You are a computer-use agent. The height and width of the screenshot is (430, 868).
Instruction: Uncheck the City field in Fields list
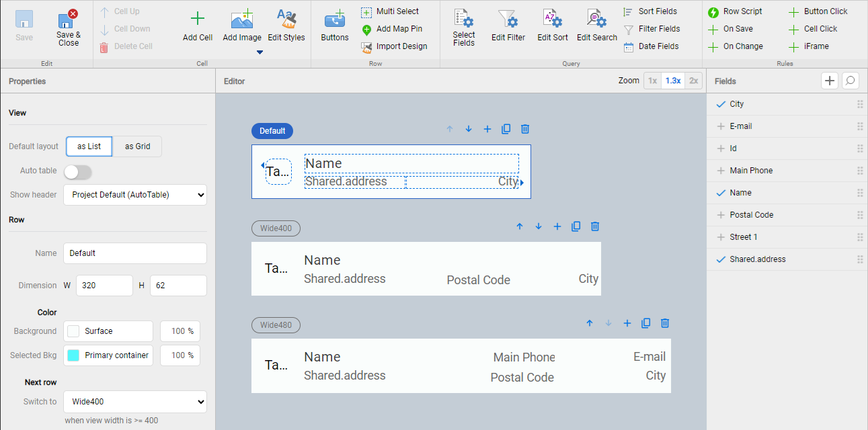(x=721, y=104)
